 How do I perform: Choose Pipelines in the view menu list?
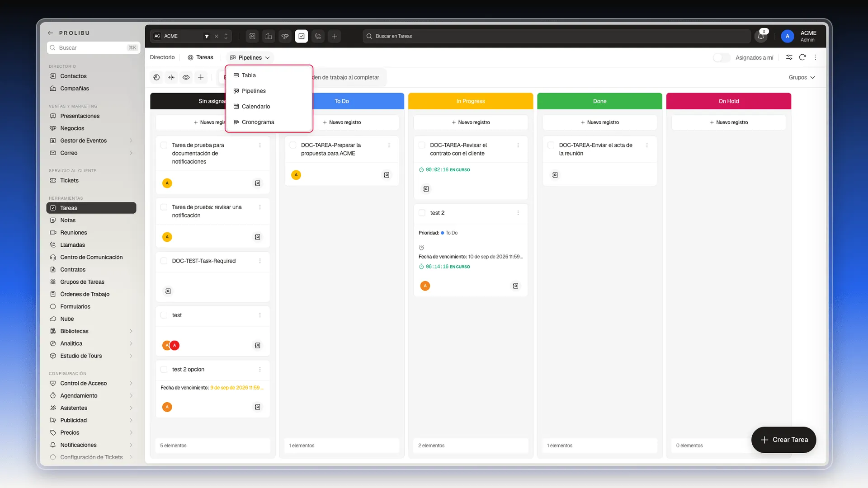pyautogui.click(x=269, y=91)
